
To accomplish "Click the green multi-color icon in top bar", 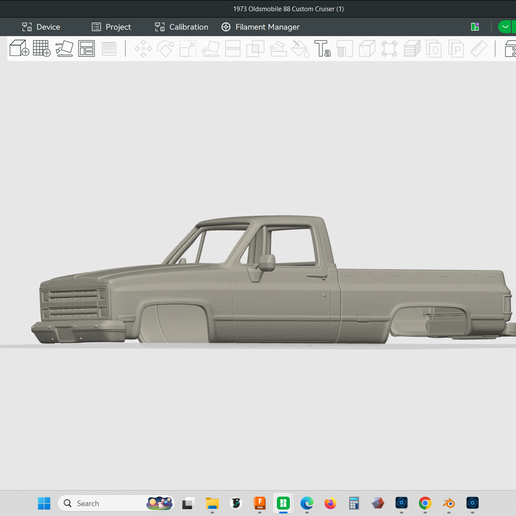I will (475, 27).
